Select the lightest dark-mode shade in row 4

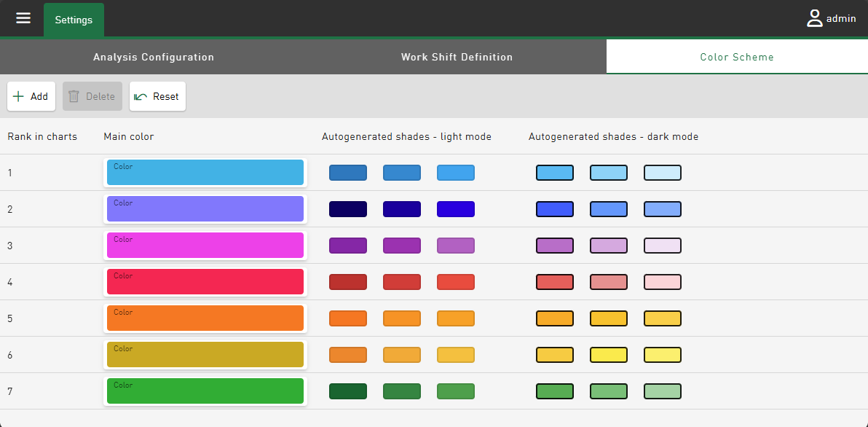click(662, 282)
